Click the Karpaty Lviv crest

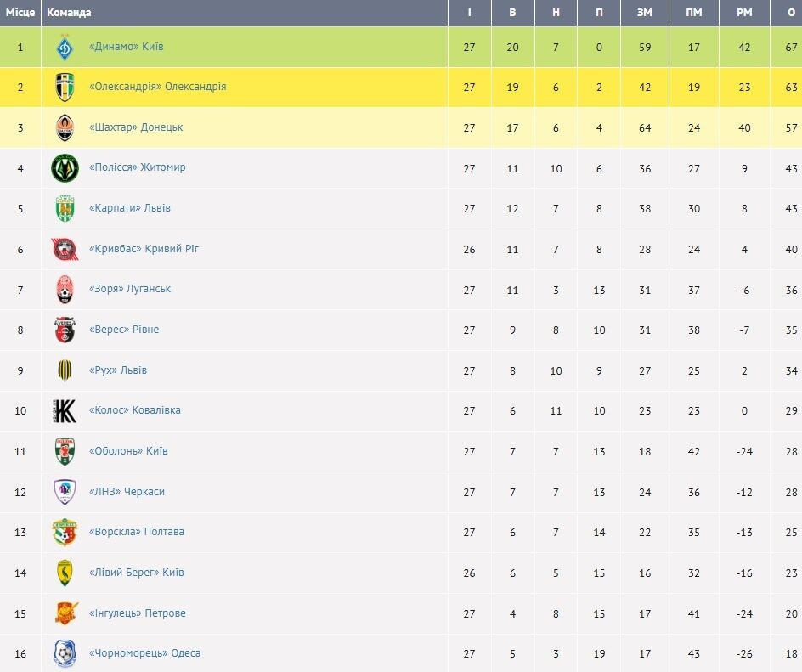65,209
